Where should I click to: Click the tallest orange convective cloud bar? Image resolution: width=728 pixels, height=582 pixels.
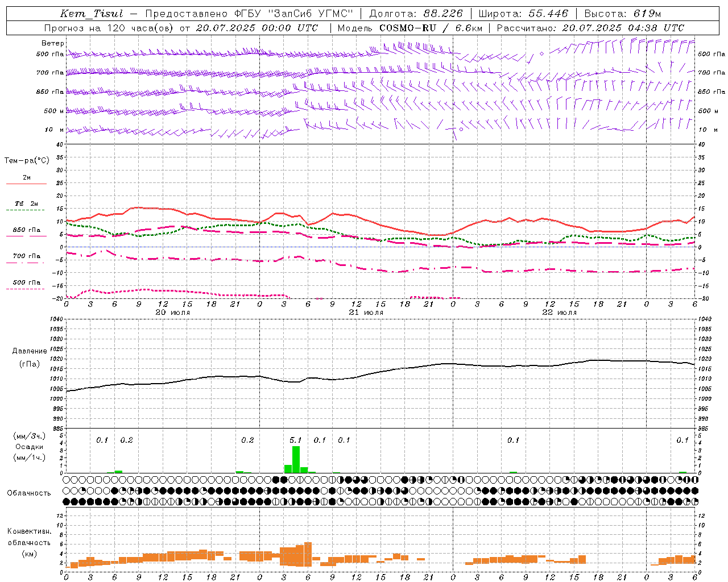[x=308, y=555]
